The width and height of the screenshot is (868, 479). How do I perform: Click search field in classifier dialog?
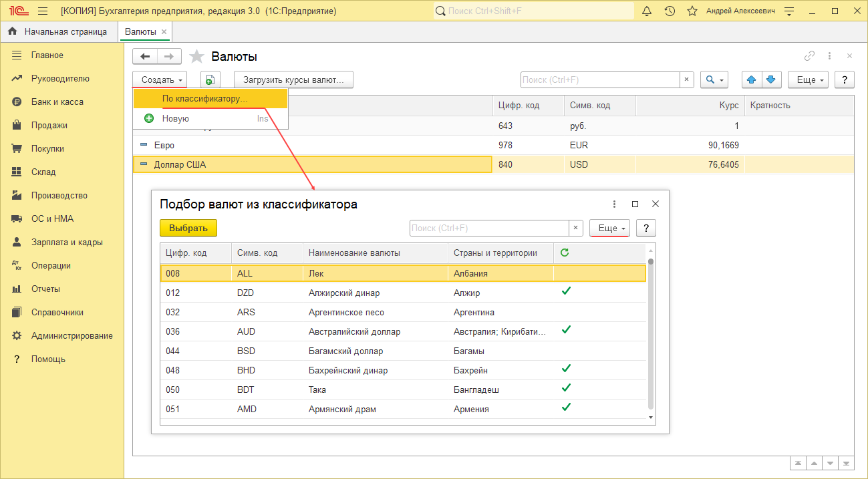point(488,228)
